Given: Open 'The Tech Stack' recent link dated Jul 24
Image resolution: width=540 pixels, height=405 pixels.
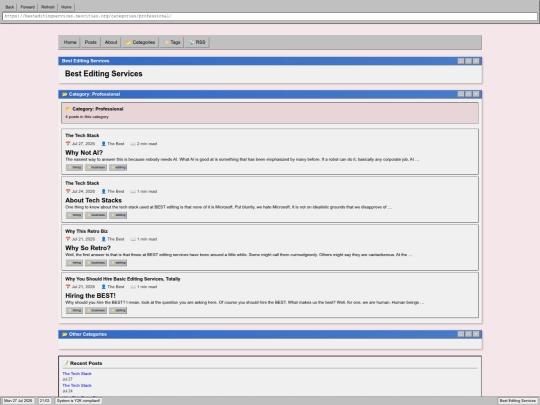Looking at the screenshot, I should coord(77,385).
